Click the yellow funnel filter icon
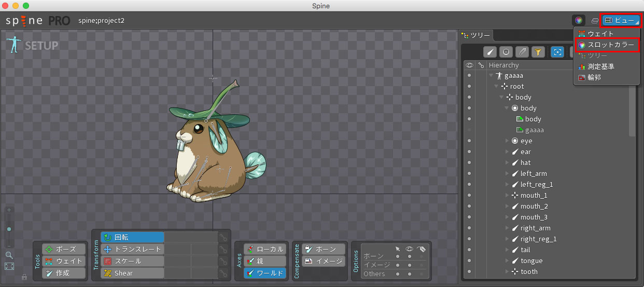Image resolution: width=644 pixels, height=287 pixels. pos(538,52)
